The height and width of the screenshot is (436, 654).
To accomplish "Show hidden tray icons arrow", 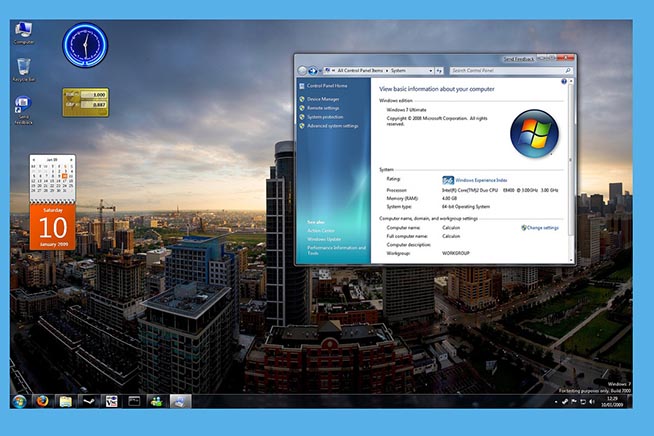I will [x=556, y=402].
